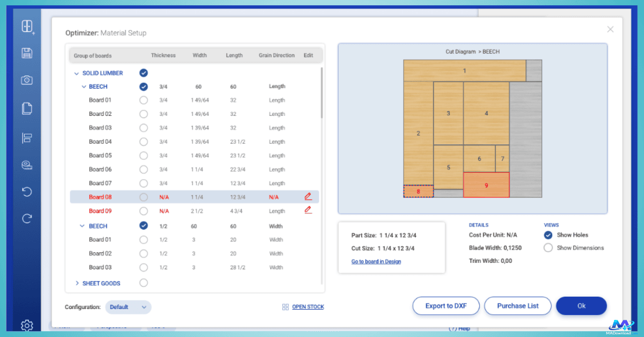Click the Open Stock grid icon
Image resolution: width=644 pixels, height=337 pixels.
point(284,306)
